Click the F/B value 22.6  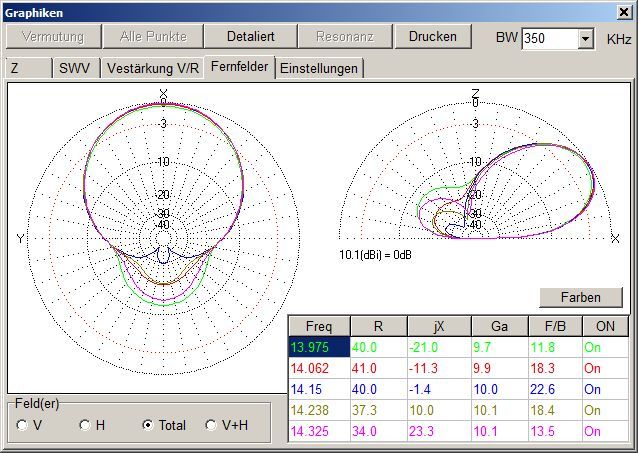(x=555, y=390)
